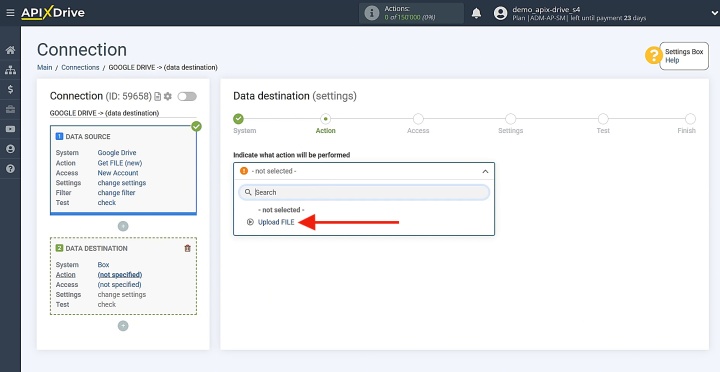This screenshot has width=720, height=372.
Task: Open the connection settings gear
Action: [168, 96]
